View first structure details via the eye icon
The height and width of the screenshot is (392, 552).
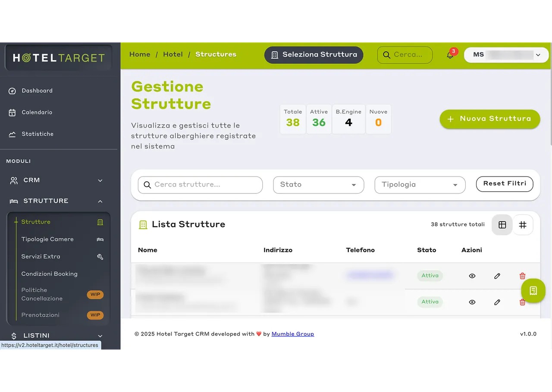tap(472, 276)
